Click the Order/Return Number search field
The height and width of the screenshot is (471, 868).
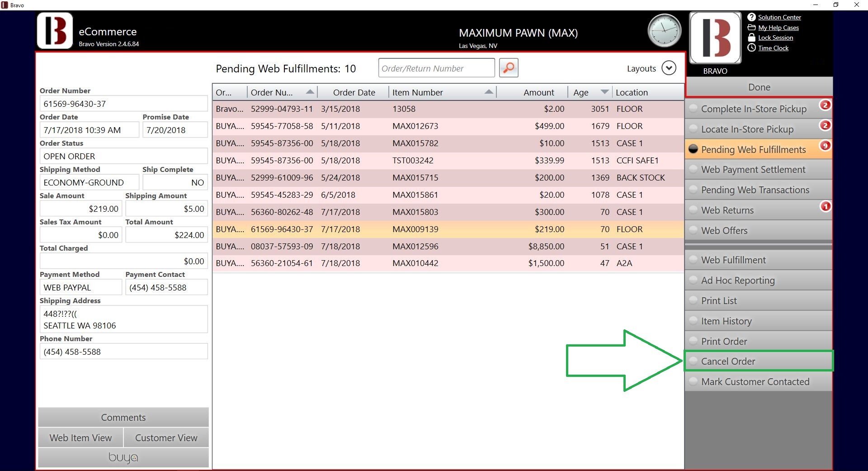pos(436,68)
